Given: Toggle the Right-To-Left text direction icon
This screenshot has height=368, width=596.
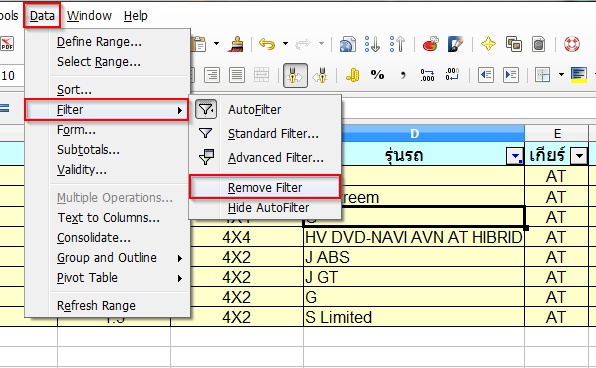Looking at the screenshot, I should click(320, 75).
